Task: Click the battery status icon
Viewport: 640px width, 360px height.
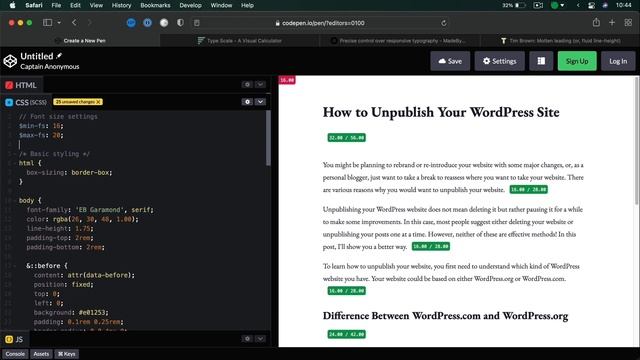Action: click(520, 5)
